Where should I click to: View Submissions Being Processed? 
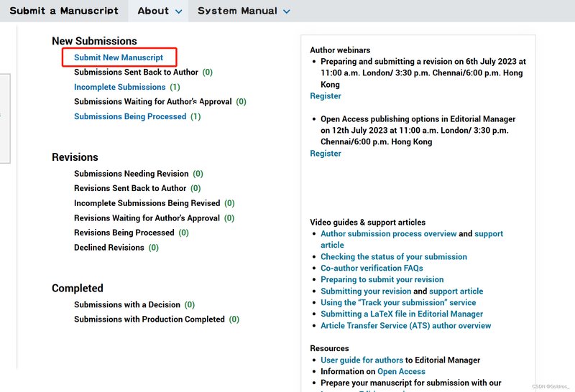click(129, 116)
